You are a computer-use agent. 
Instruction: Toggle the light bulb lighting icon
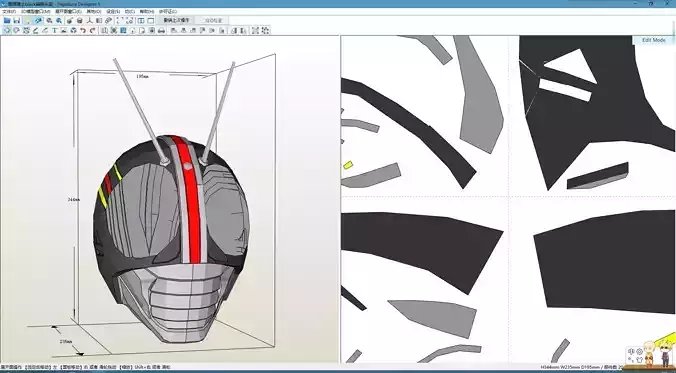pos(28,20)
